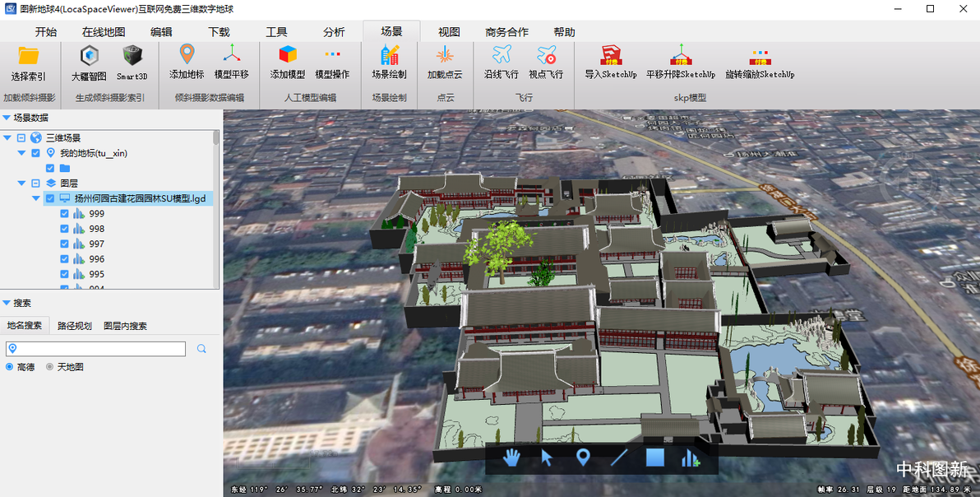
Task: Click the 添加地标 pin icon
Action: (x=187, y=54)
